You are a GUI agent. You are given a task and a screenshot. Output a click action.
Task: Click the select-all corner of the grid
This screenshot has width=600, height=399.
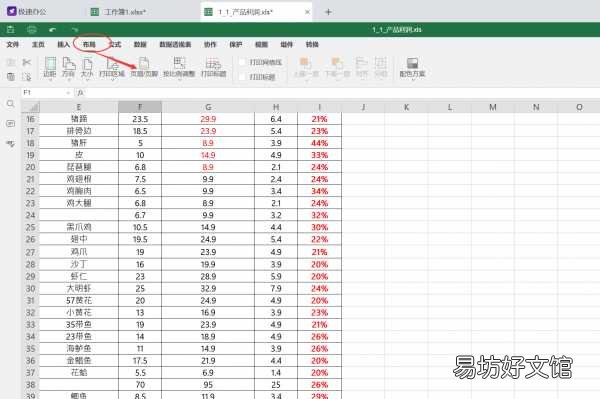coord(31,107)
